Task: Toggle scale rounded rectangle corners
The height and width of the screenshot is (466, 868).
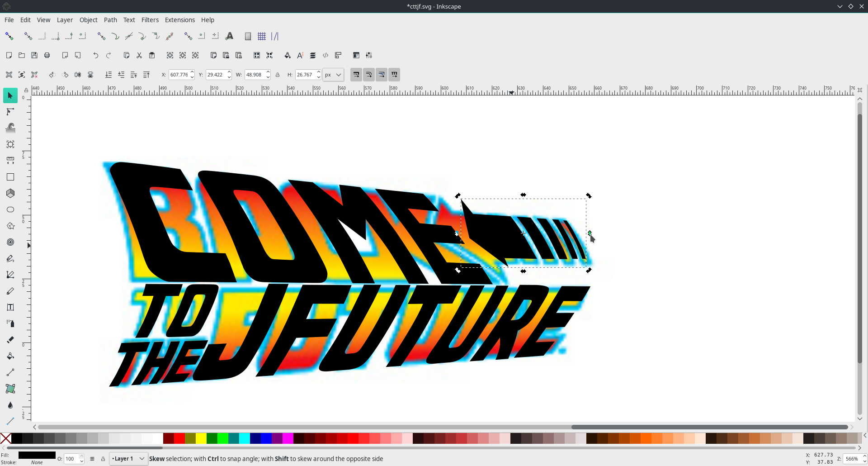Action: tap(369, 75)
